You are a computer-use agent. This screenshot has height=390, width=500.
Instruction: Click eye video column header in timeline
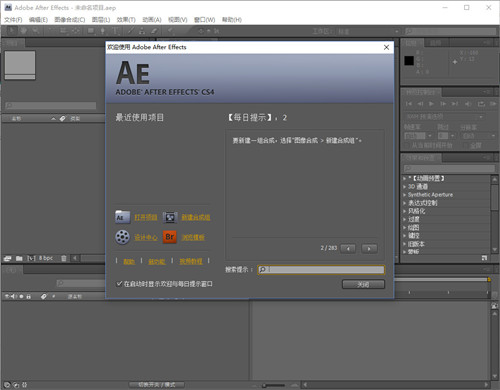coord(7,296)
